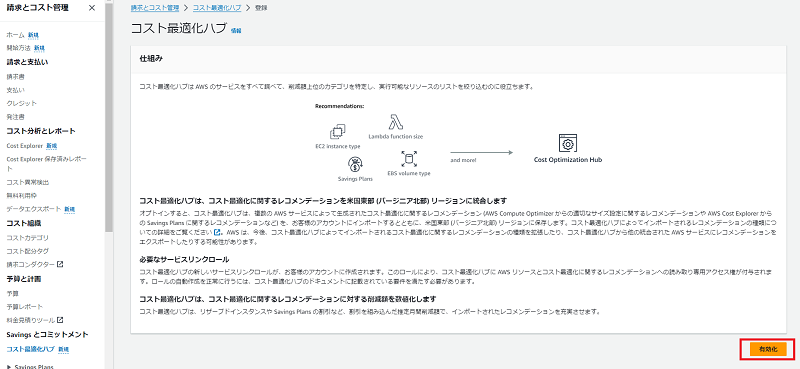Click コスト最適化ハブ breadcrumb link
The image size is (800, 369).
tap(217, 8)
